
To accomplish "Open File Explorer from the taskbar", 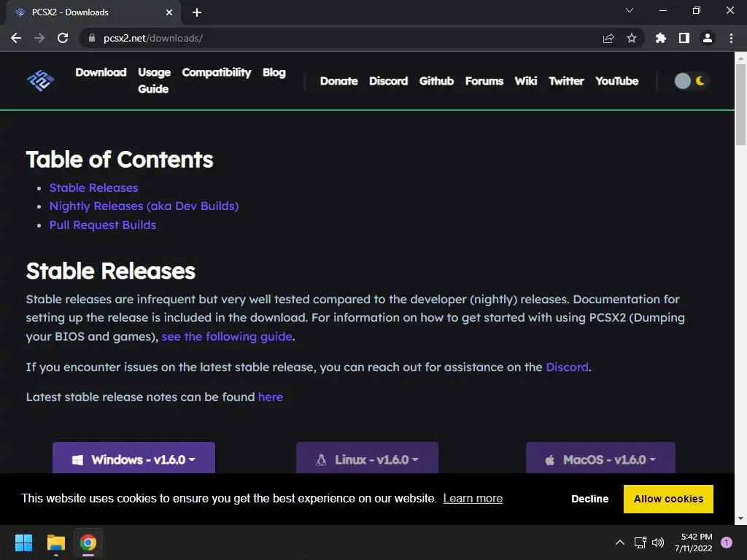I will (55, 542).
